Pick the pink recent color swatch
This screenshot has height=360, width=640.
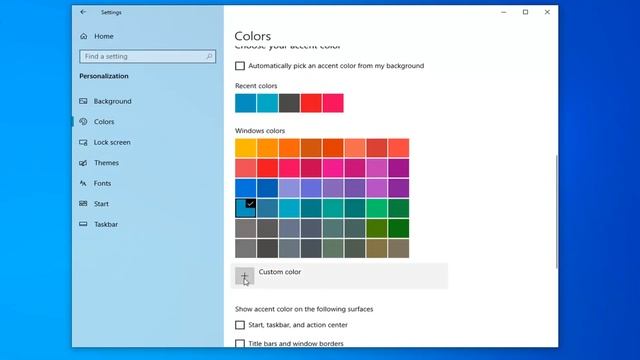pos(333,103)
